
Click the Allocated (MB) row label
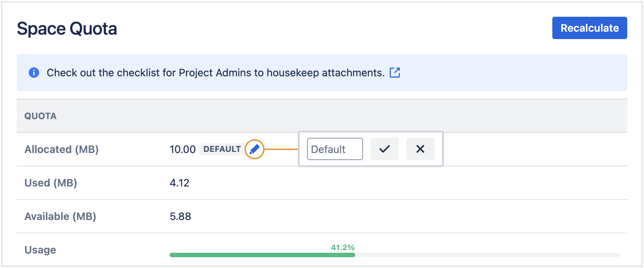click(61, 149)
